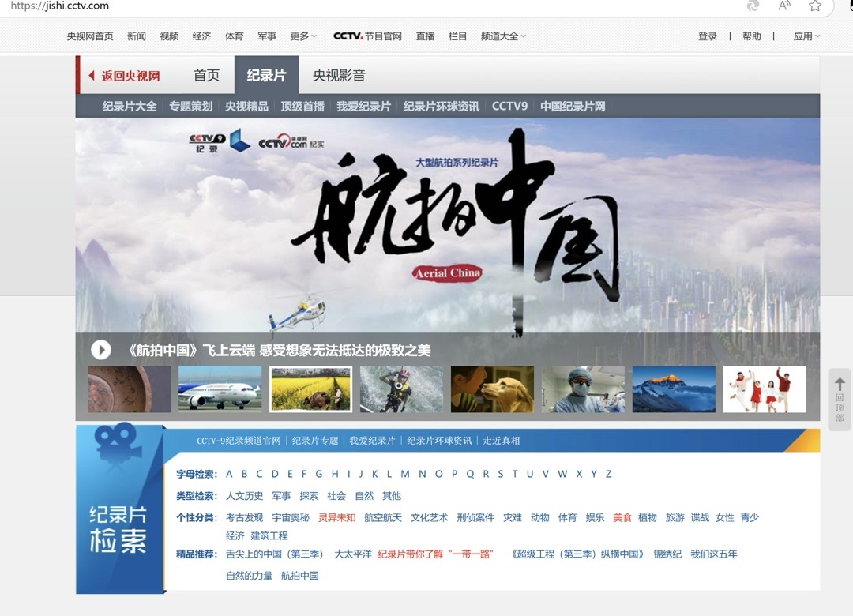
Task: Choose the 灵异未知 category
Action: [x=336, y=517]
